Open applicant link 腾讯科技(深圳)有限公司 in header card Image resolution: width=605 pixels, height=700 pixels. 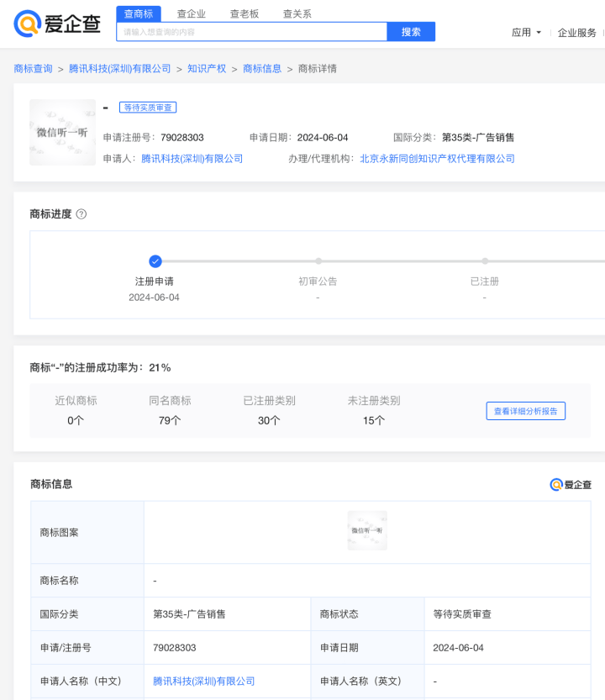tap(192, 159)
